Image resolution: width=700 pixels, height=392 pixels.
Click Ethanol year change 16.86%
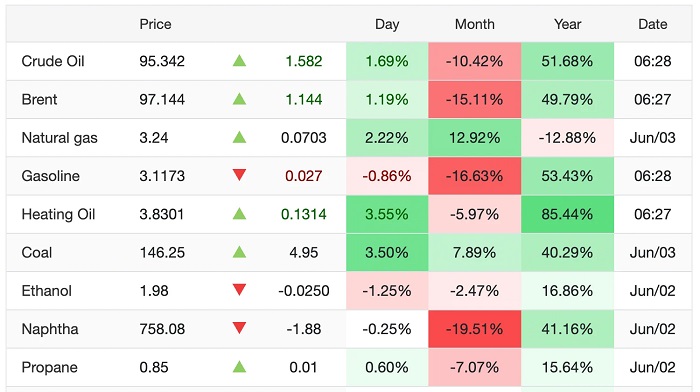coord(567,291)
